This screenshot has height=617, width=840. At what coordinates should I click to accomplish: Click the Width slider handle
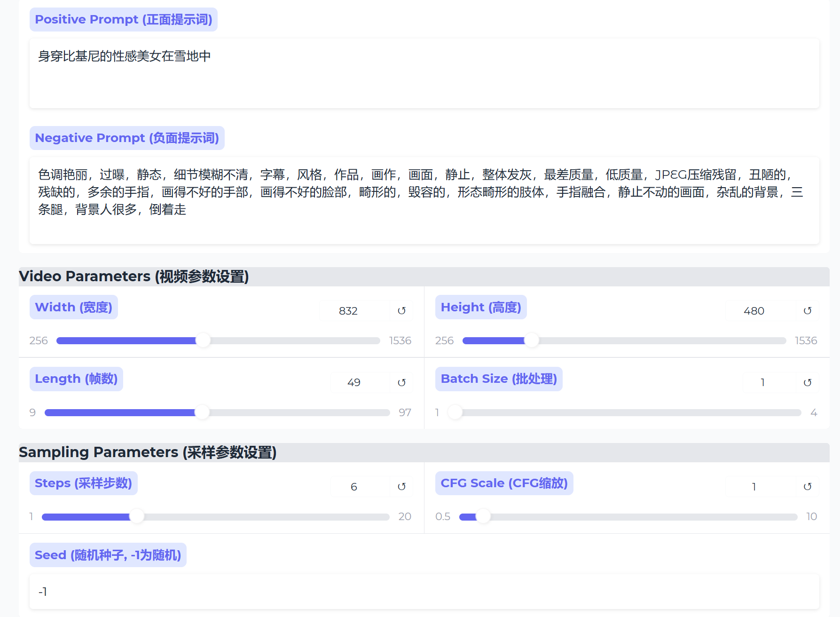pyautogui.click(x=203, y=340)
